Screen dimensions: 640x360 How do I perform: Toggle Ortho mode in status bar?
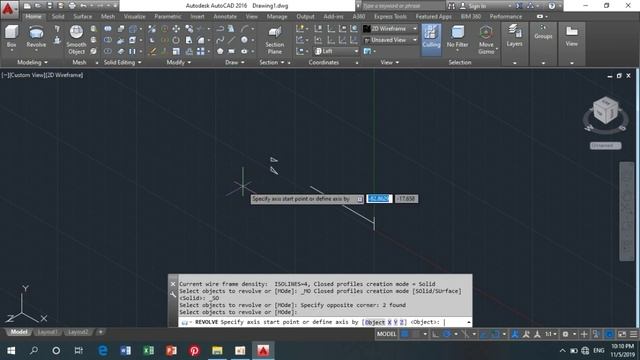436,334
